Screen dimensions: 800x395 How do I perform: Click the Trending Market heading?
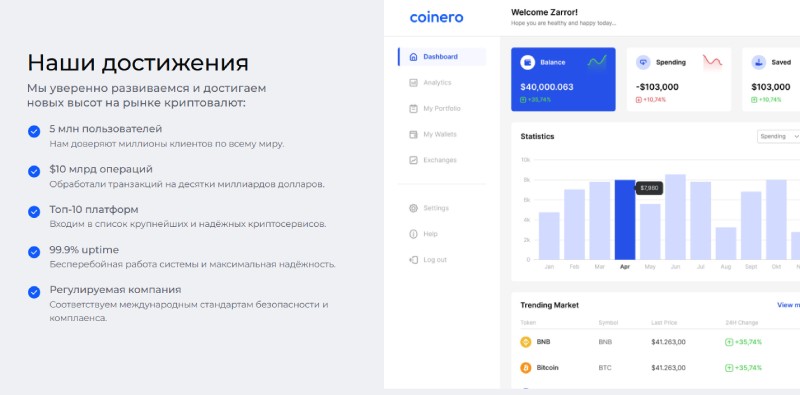pyautogui.click(x=549, y=305)
